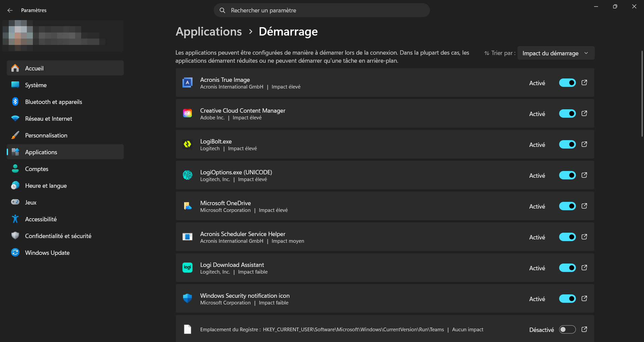Viewport: 644px width, 342px height.
Task: Open Heure et langue settings
Action: coord(65,185)
